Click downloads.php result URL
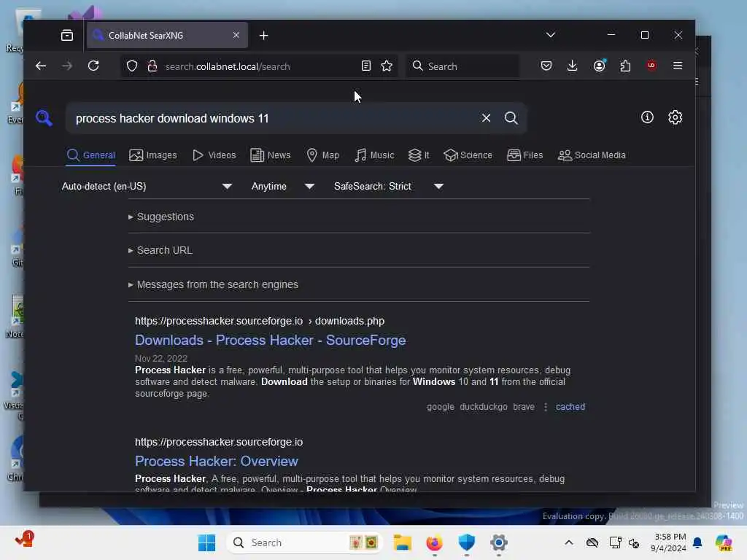Screen dimensions: 747x560 (x=260, y=321)
